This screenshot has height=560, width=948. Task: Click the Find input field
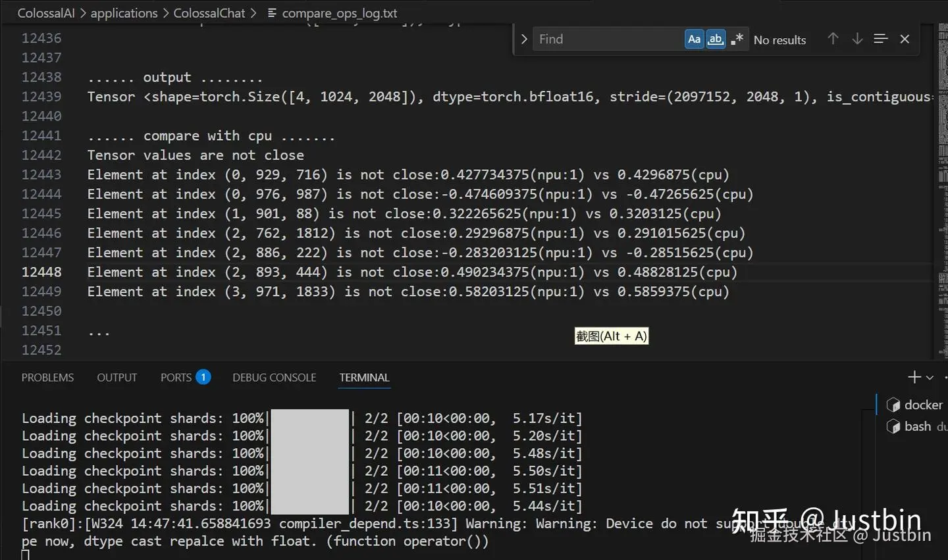[x=608, y=39]
